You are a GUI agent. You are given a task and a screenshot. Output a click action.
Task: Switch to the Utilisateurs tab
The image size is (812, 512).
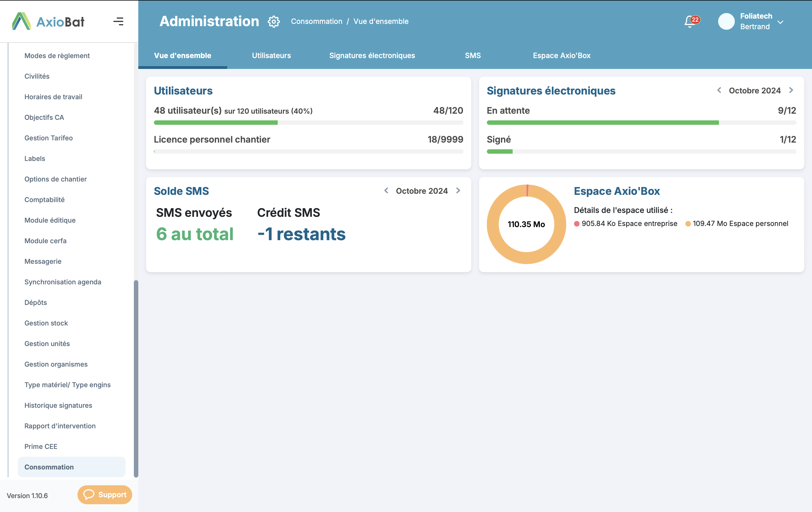pyautogui.click(x=271, y=55)
